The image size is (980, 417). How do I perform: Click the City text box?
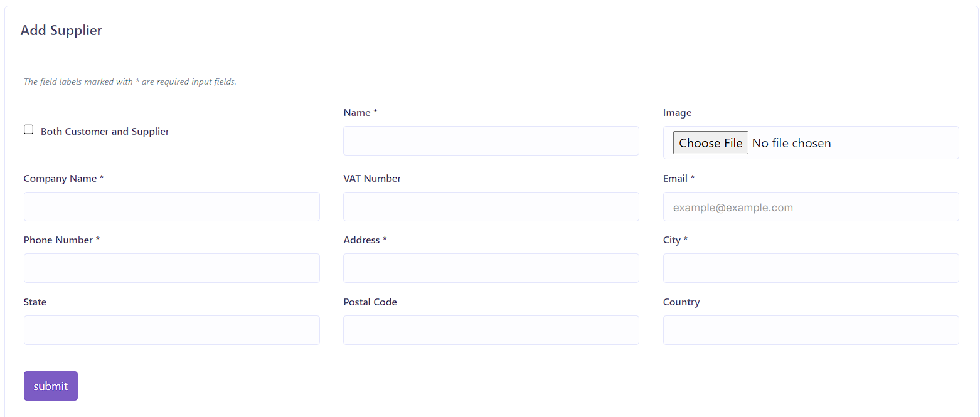click(x=811, y=268)
